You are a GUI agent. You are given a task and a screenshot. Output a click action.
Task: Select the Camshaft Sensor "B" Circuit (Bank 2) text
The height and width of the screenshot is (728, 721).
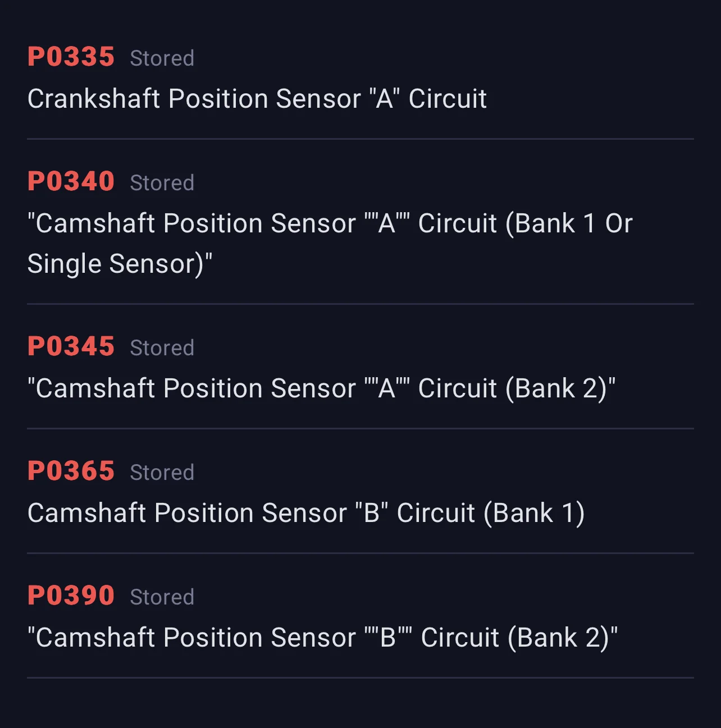[323, 638]
